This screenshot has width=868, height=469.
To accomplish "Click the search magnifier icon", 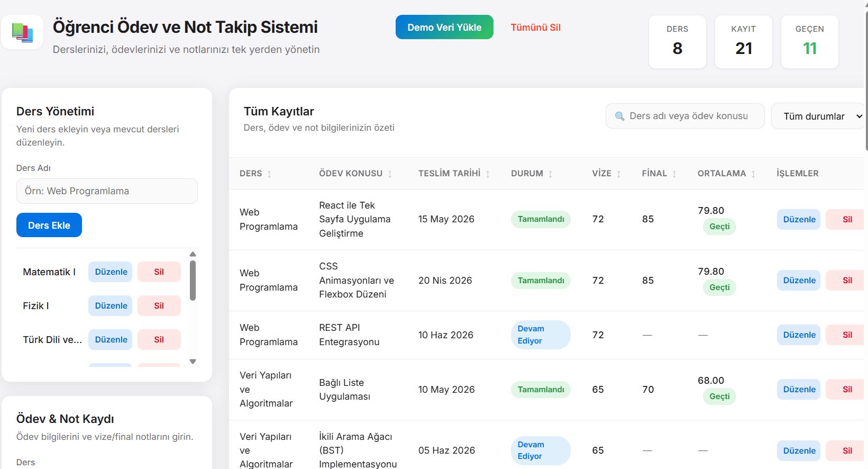I will pos(619,116).
